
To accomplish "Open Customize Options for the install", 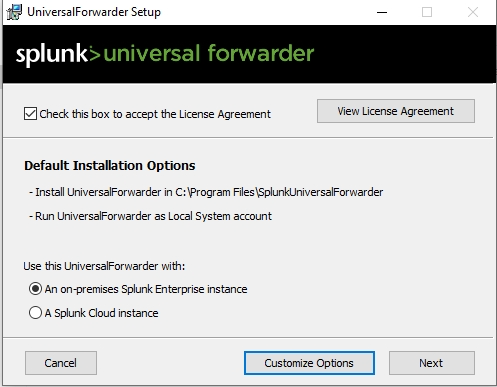I will (309, 363).
